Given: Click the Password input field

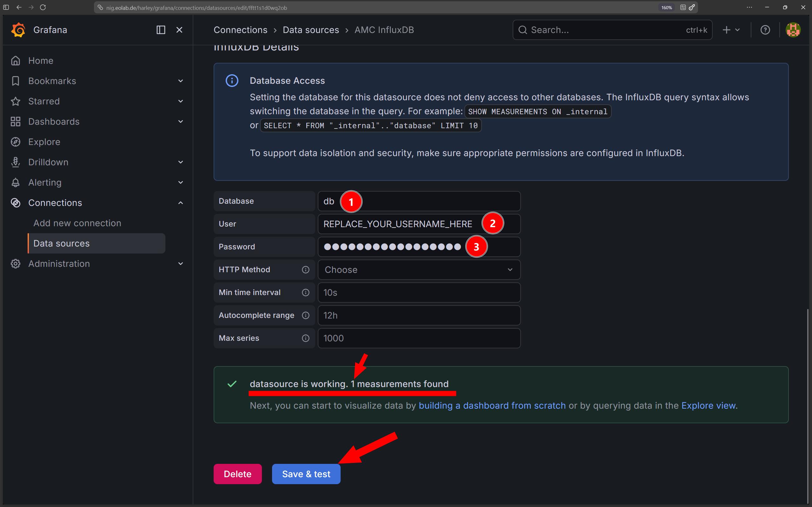Looking at the screenshot, I should coord(419,247).
